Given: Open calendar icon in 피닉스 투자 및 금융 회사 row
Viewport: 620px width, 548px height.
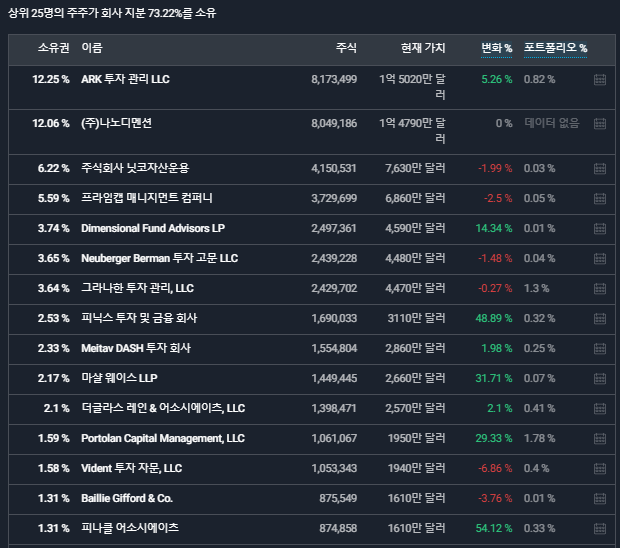Looking at the screenshot, I should coord(600,319).
